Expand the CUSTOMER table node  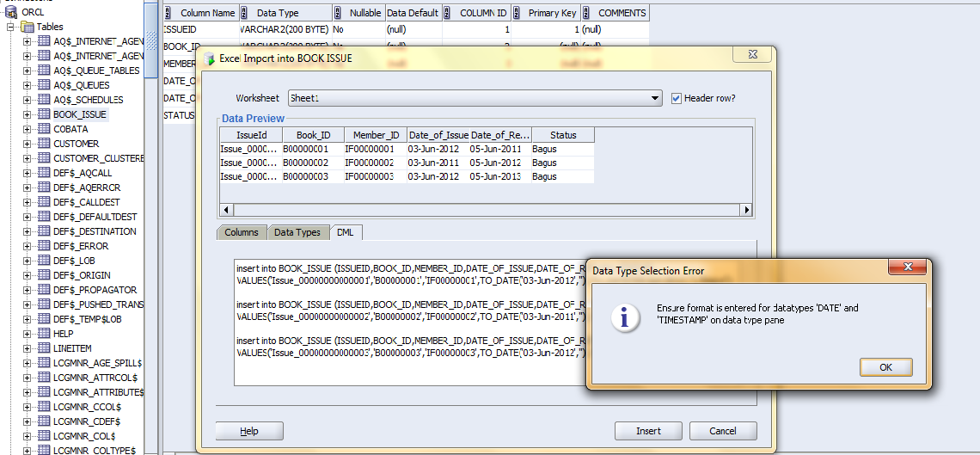(x=28, y=144)
